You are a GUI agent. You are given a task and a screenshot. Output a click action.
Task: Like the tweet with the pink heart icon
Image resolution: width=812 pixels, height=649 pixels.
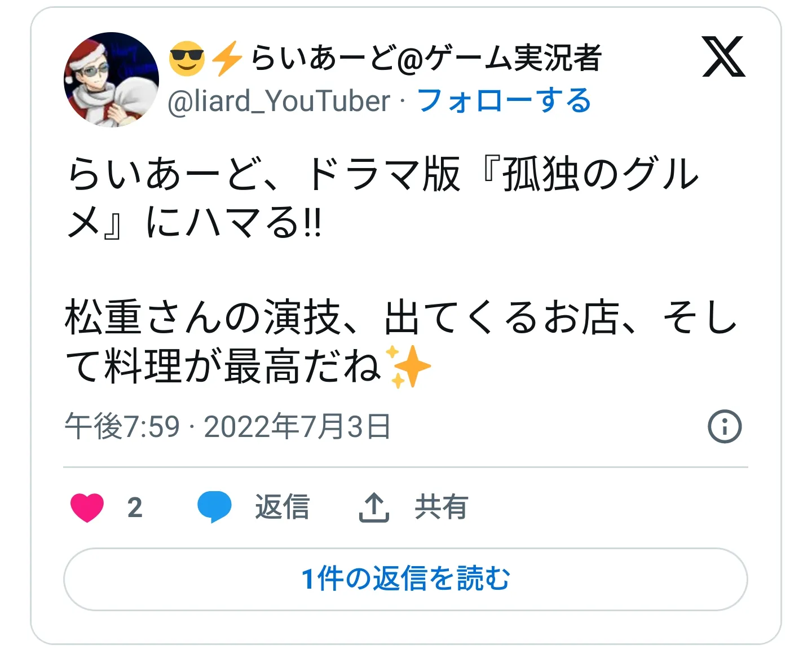click(87, 507)
